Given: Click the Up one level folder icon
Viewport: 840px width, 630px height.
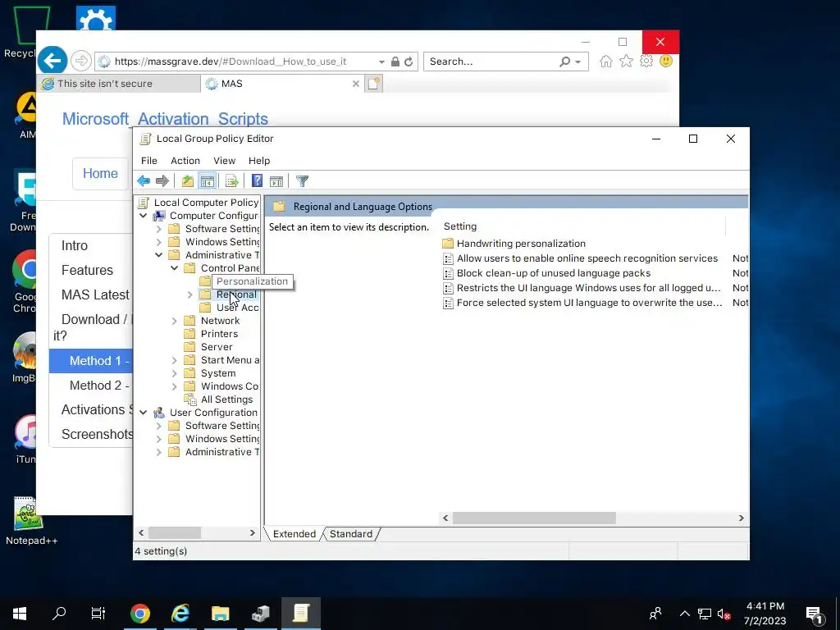Looking at the screenshot, I should [x=188, y=181].
